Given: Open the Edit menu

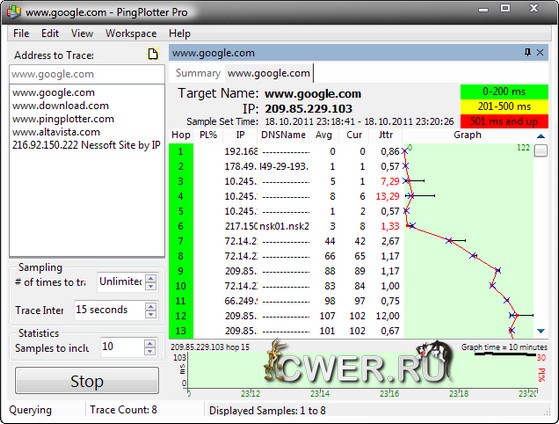Looking at the screenshot, I should pyautogui.click(x=50, y=33).
